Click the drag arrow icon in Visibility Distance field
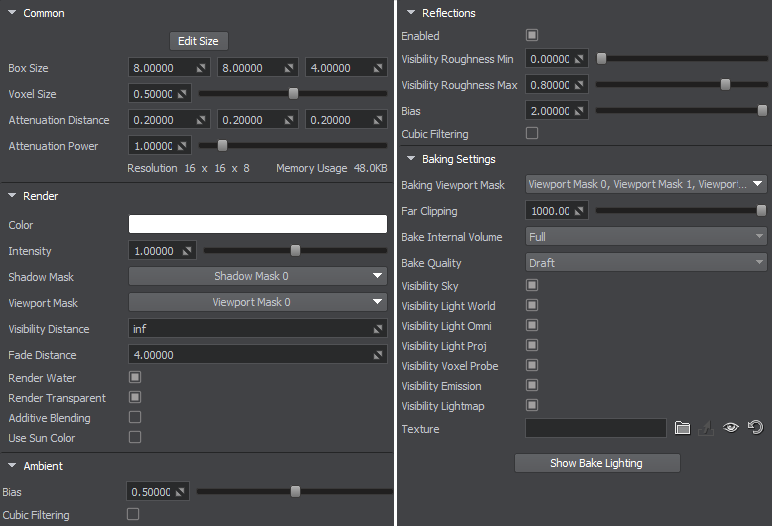772x526 pixels. (x=379, y=329)
